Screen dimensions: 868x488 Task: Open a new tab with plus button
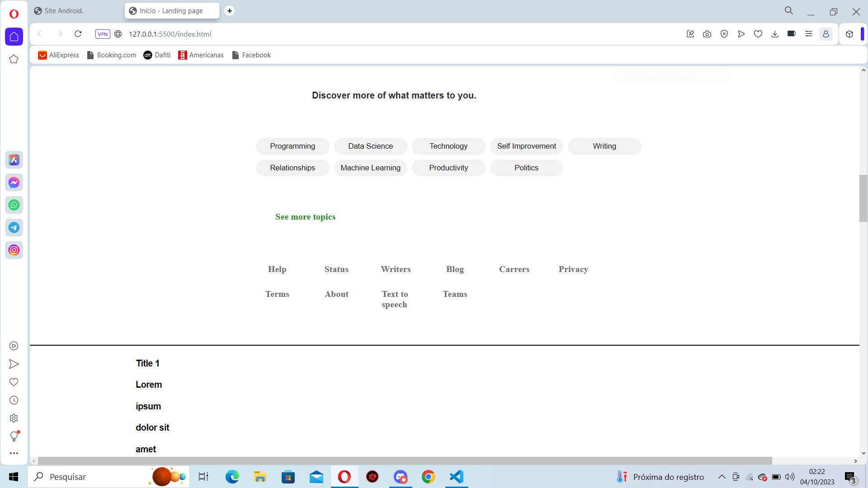click(230, 10)
